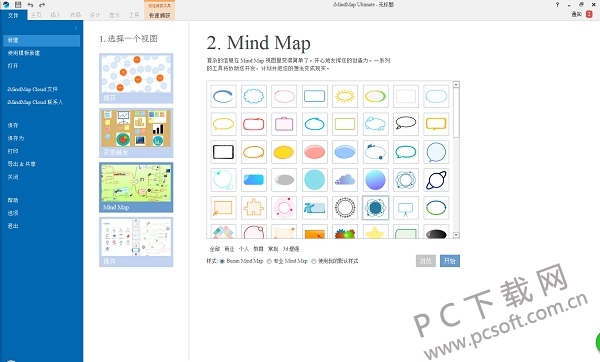Select the grey oval central idea
The height and width of the screenshot is (362, 600).
click(284, 180)
